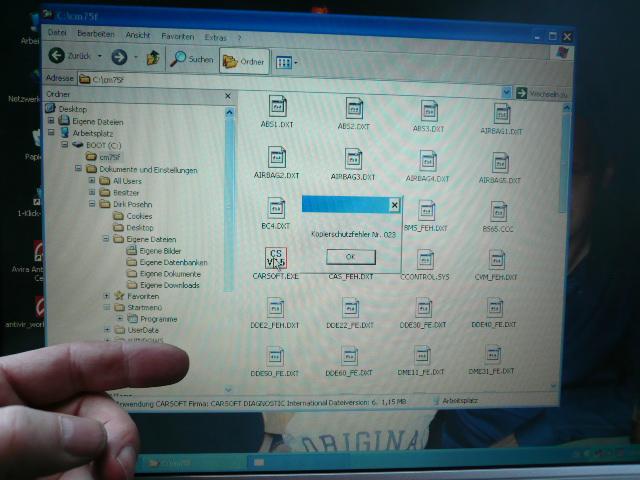Toggle the Ordner folders toolbar button
The height and width of the screenshot is (480, 640).
(243, 60)
